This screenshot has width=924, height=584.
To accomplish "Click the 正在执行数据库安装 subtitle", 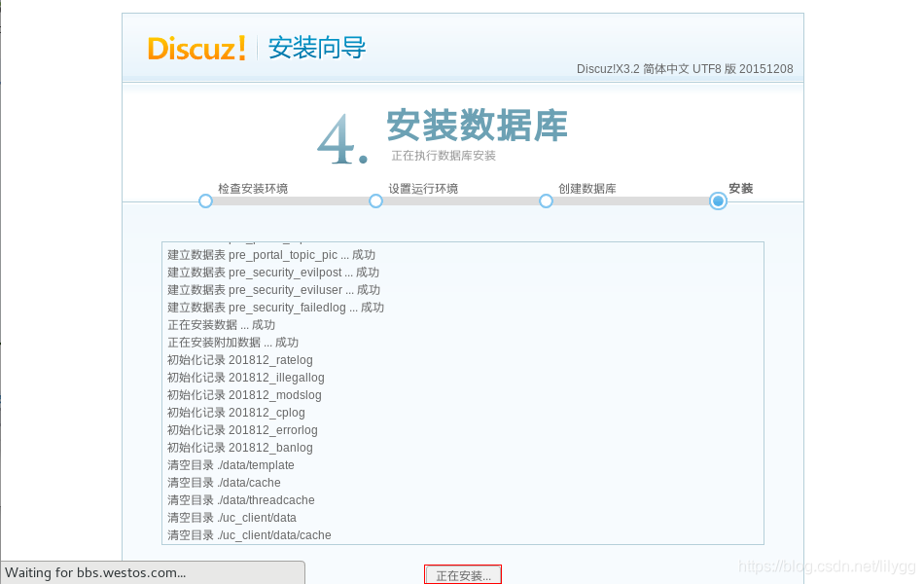I will click(444, 156).
